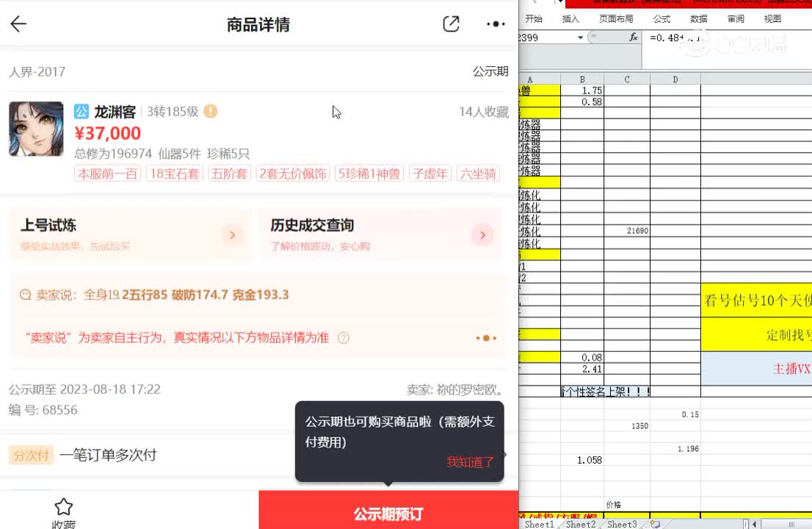Viewport: 812px width, 529px height.
Task: Tap the 六坐骑 tag
Action: pos(478,173)
